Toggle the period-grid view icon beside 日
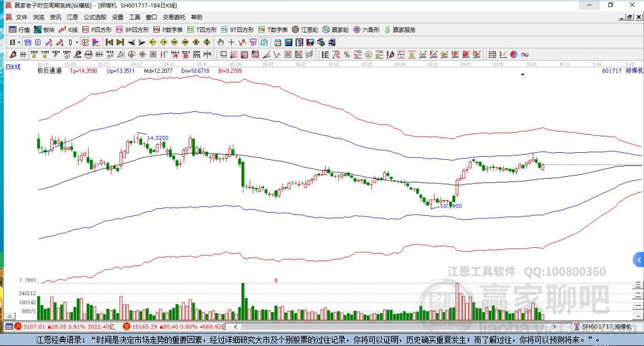Screen dimensions: 644x346 click(28, 42)
